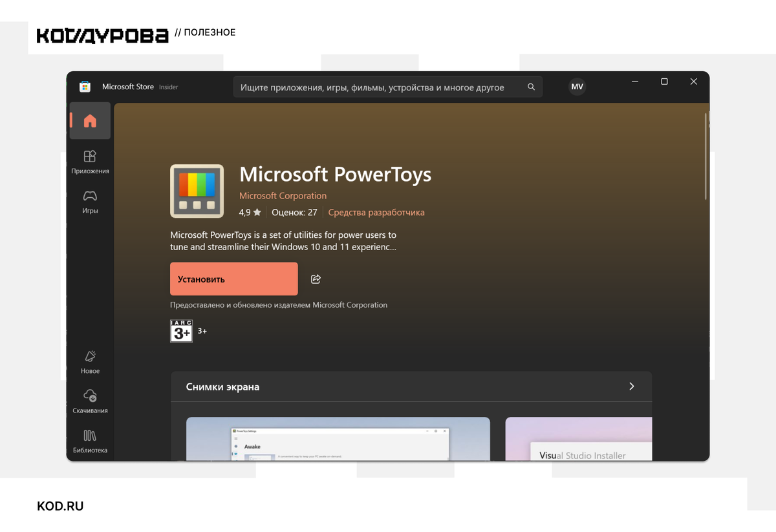The image size is (776, 532).
Task: Click the Microsoft PowerToys title text
Action: [335, 175]
